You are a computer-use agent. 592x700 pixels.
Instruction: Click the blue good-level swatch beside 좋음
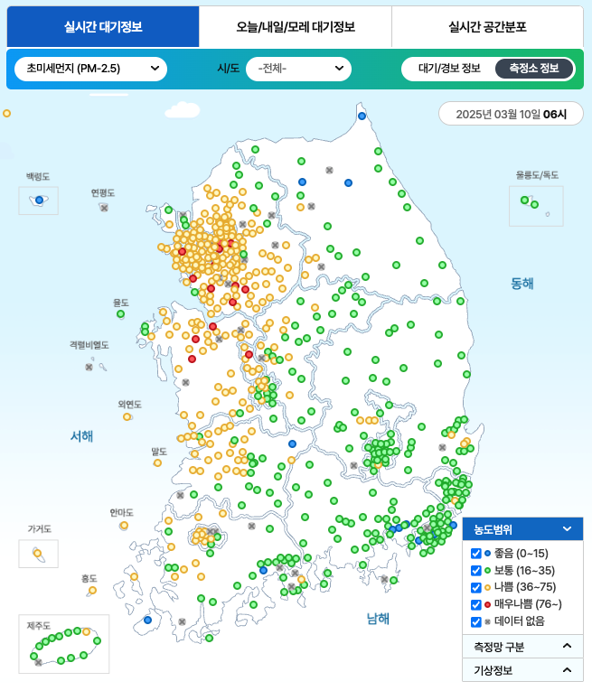click(x=487, y=554)
